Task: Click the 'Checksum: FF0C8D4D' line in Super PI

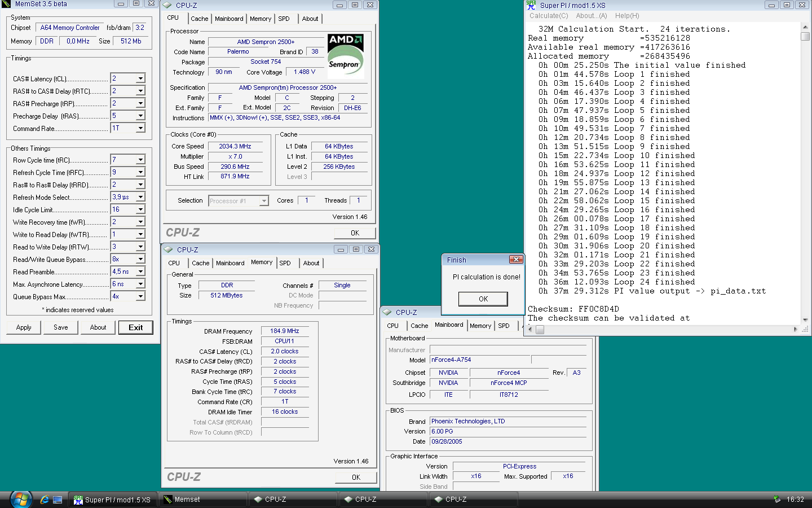Action: pyautogui.click(x=573, y=309)
